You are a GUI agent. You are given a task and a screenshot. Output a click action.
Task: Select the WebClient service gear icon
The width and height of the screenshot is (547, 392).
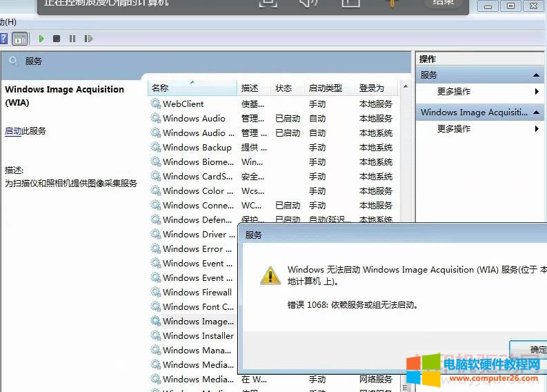click(155, 104)
